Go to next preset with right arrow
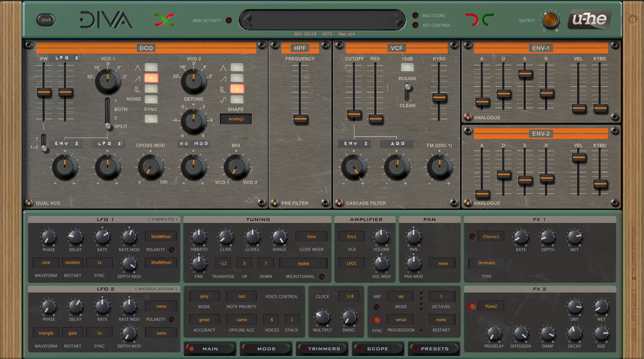Viewport: 644px width, 359px height. 398,20
